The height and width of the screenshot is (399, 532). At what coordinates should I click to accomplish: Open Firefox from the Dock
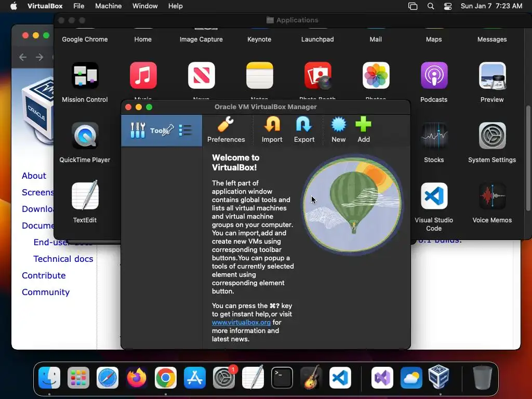(137, 377)
